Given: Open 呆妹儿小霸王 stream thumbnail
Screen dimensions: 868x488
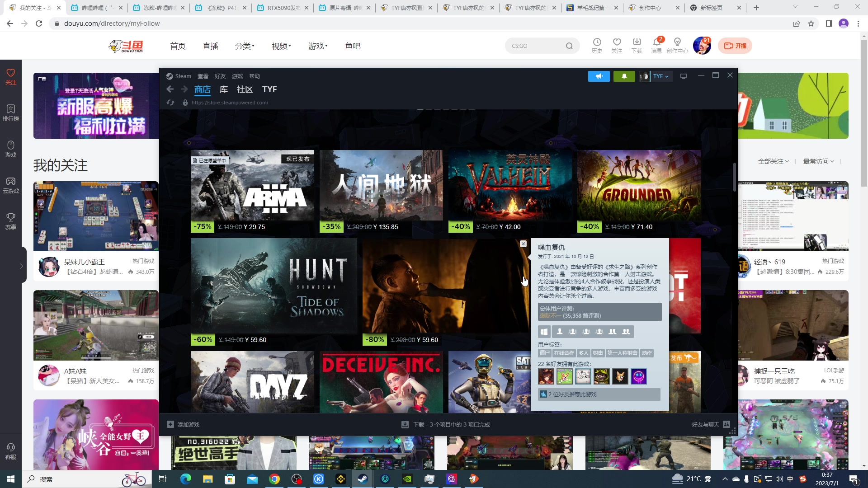Looking at the screenshot, I should tap(96, 216).
